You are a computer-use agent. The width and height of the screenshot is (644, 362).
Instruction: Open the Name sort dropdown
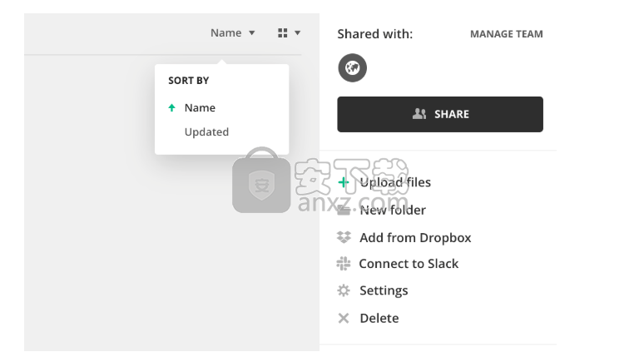pos(232,33)
